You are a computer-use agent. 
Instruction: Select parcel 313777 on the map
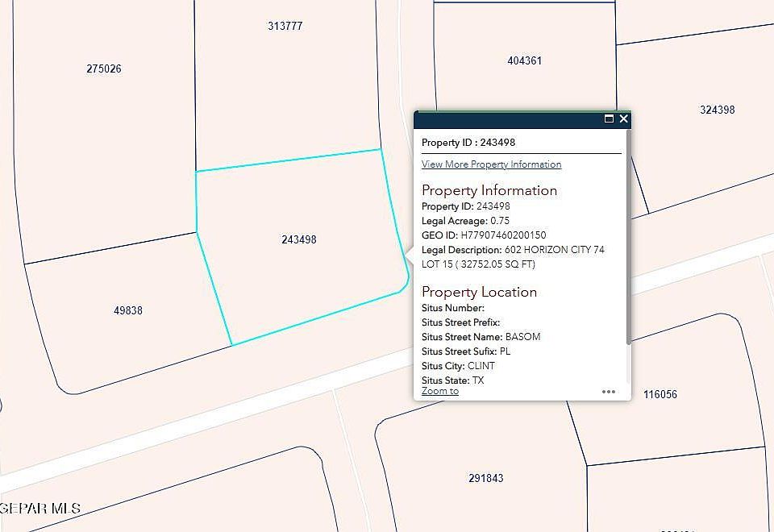(285, 26)
